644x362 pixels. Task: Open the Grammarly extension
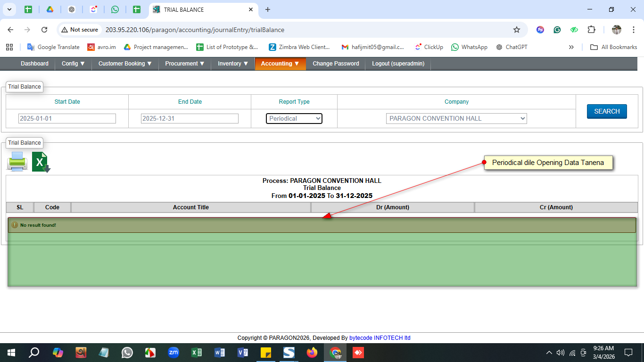pos(557,30)
